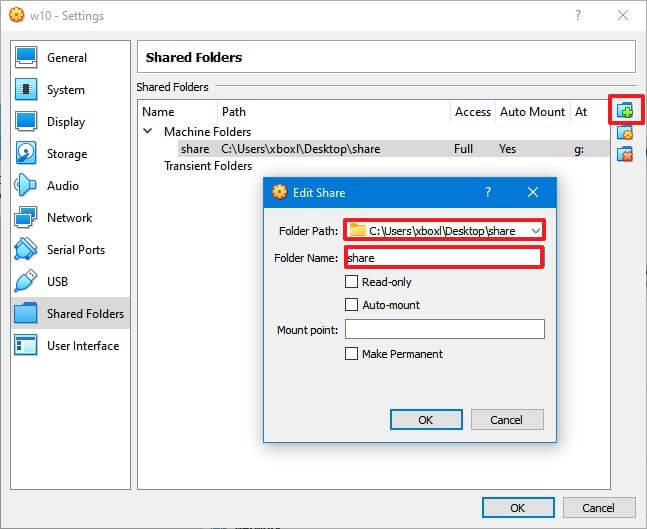Enable the Auto-mount checkbox
This screenshot has height=529, width=647.
pos(351,305)
